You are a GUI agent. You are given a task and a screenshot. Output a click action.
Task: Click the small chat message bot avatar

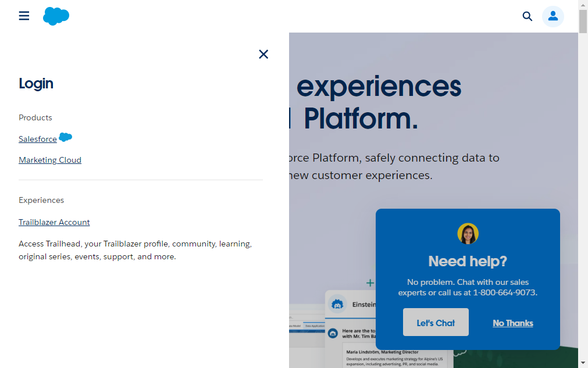[333, 333]
